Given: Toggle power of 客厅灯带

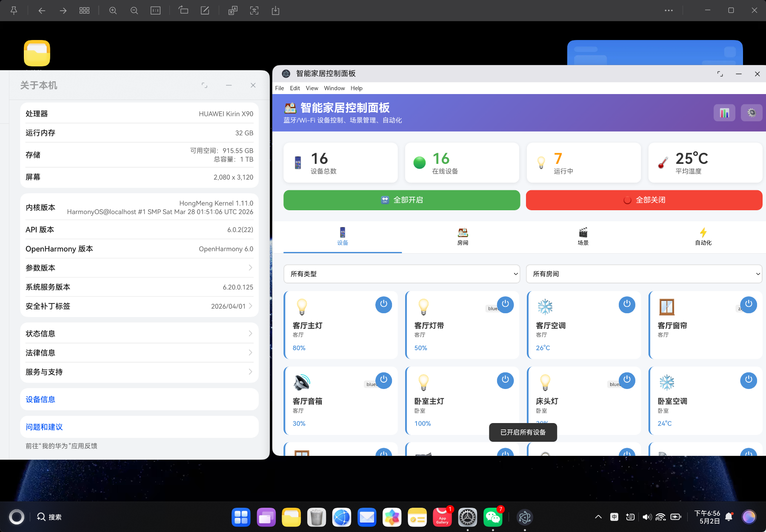Looking at the screenshot, I should tap(505, 304).
